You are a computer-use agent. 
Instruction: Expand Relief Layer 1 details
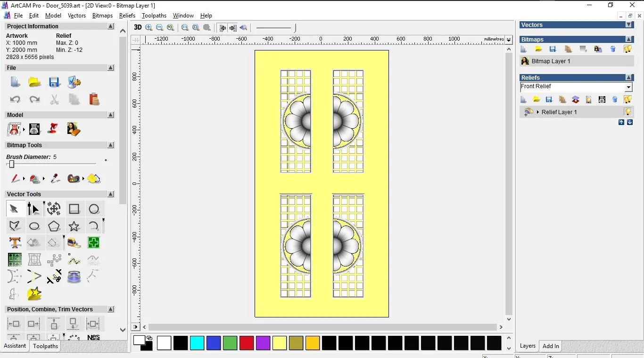pyautogui.click(x=537, y=112)
